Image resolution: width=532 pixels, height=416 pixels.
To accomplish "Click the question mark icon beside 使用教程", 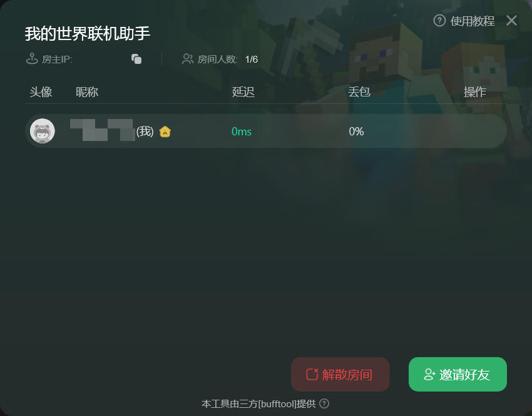I will [x=439, y=21].
